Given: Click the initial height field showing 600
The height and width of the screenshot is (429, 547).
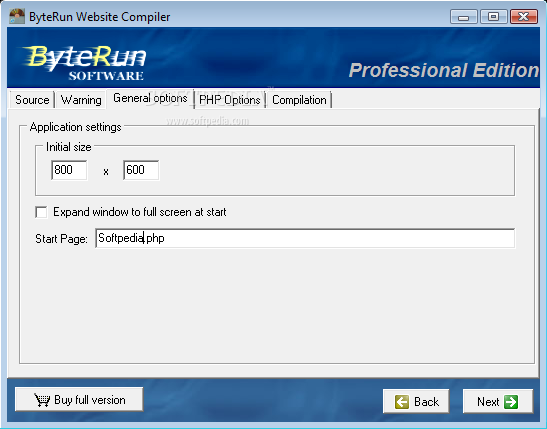Looking at the screenshot, I should (x=141, y=170).
